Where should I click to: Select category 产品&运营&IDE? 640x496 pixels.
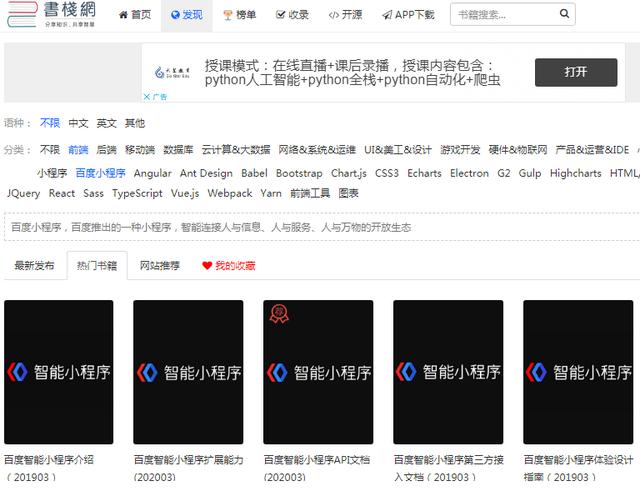[x=592, y=150]
